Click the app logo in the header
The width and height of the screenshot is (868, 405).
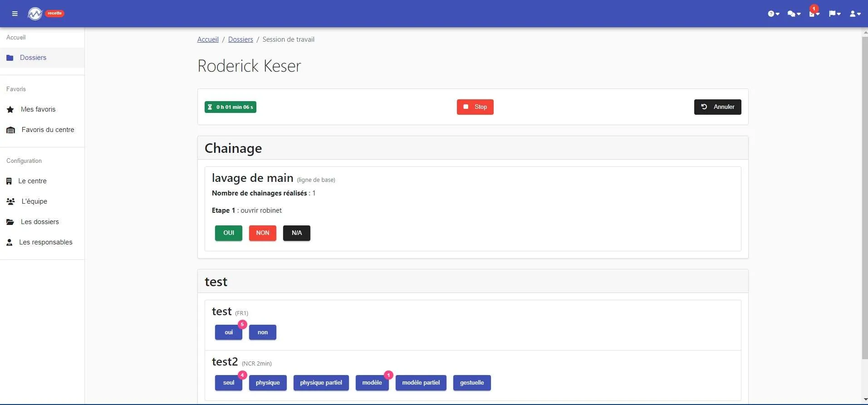(35, 14)
